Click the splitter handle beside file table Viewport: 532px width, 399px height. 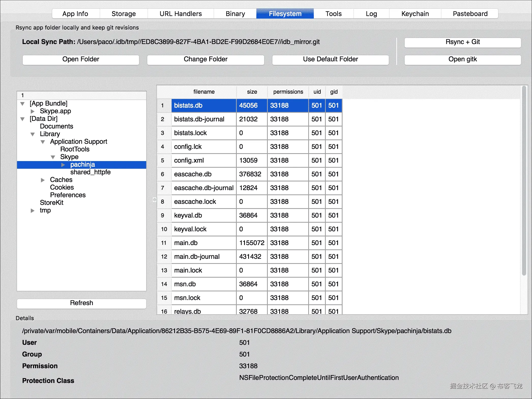coord(154,200)
